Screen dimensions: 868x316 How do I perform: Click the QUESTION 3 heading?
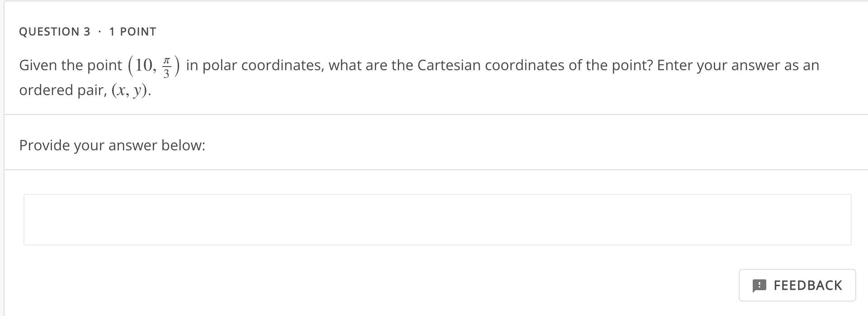click(55, 31)
